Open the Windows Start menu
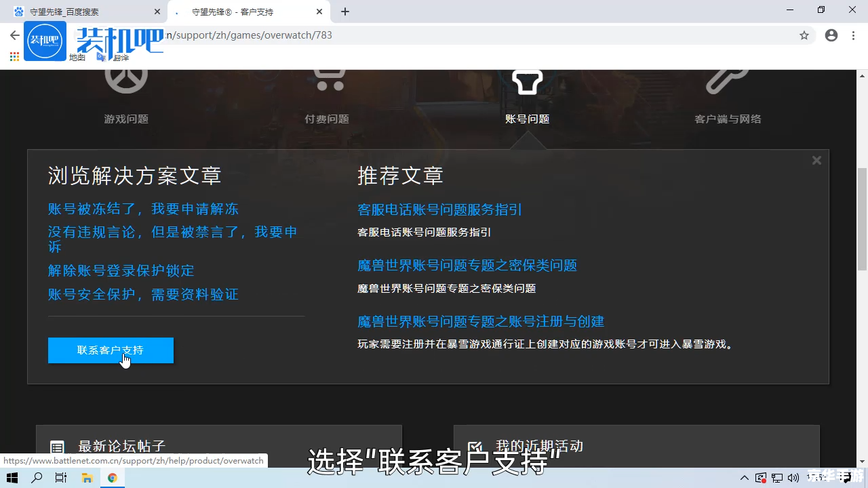This screenshot has width=868, height=488. (x=12, y=478)
